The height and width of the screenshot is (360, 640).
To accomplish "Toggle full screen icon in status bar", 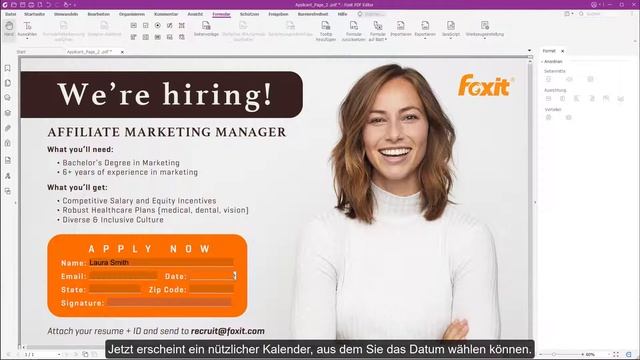I will [616, 354].
